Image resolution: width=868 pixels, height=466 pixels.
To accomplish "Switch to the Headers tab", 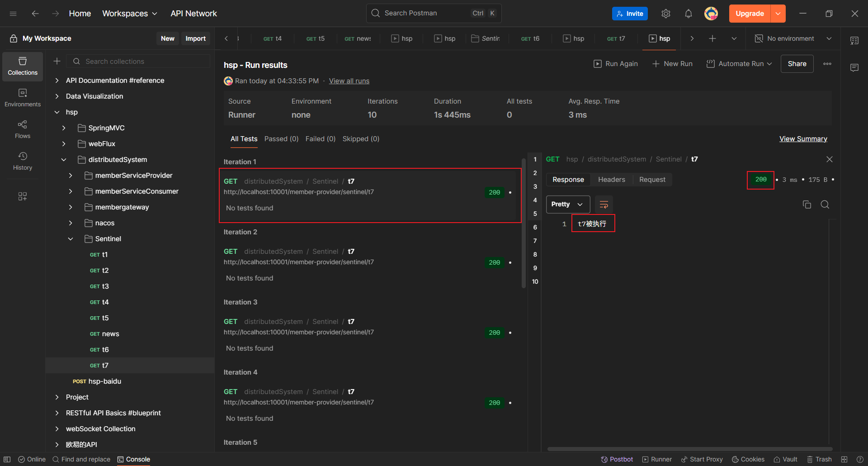I will point(611,180).
